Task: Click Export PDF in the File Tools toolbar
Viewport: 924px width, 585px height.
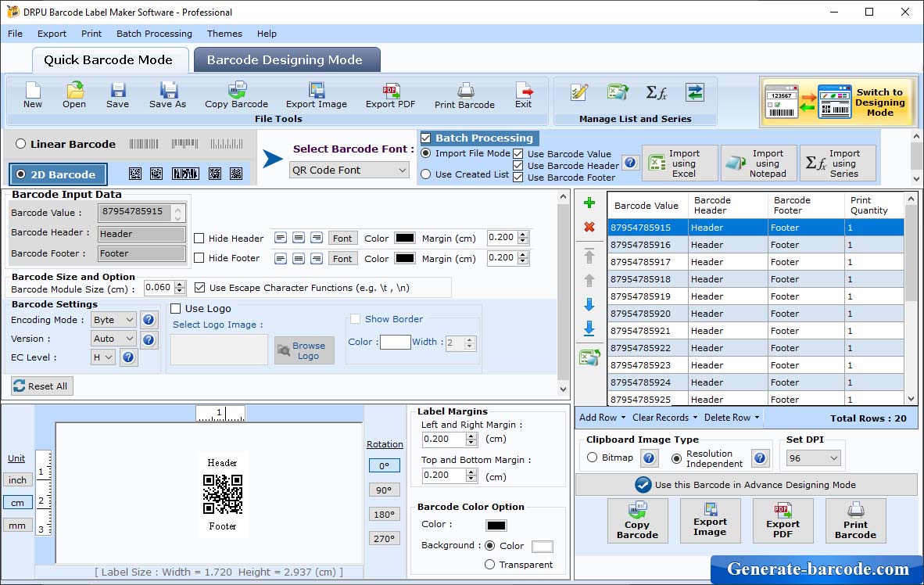Action: [x=390, y=95]
